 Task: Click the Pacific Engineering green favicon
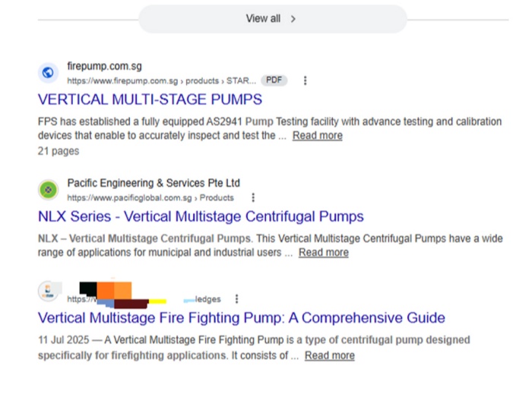coord(48,190)
